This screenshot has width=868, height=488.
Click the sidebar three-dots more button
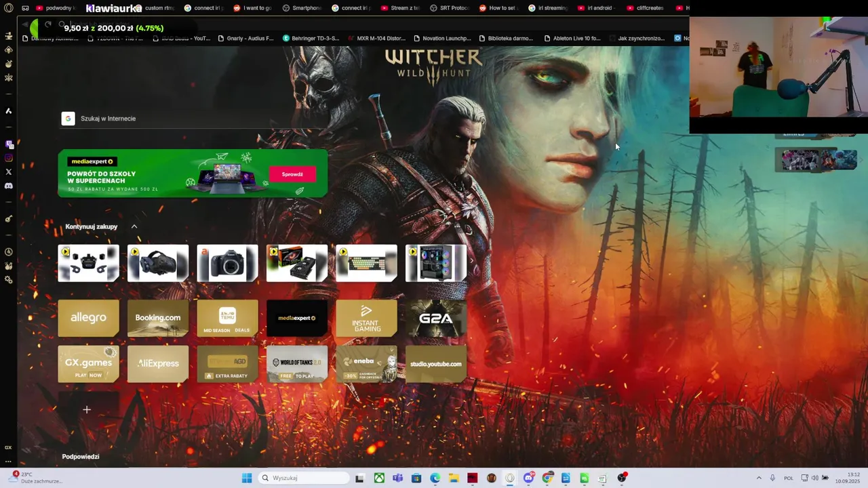coord(8,462)
